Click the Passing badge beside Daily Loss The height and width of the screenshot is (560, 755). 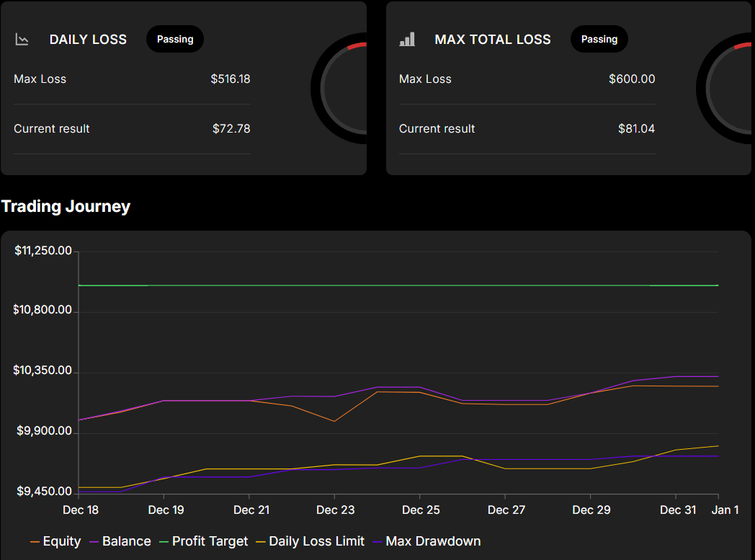point(175,39)
